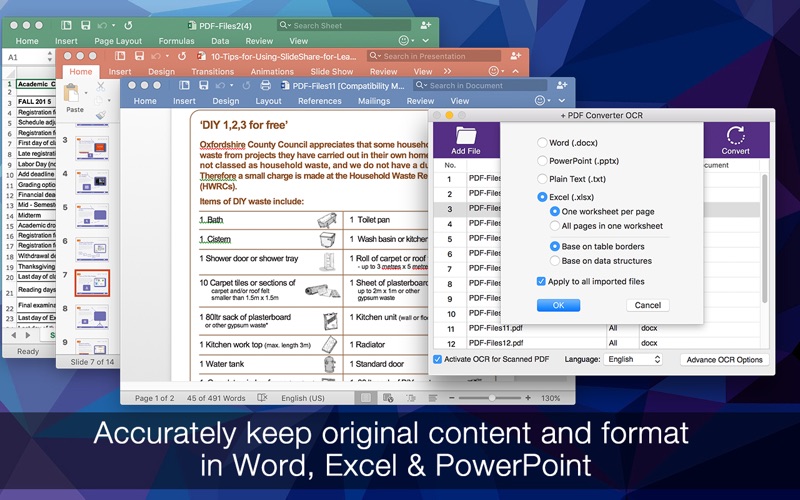The height and width of the screenshot is (500, 800).
Task: Click smiley feedback icon in Excel window
Action: pos(403,40)
